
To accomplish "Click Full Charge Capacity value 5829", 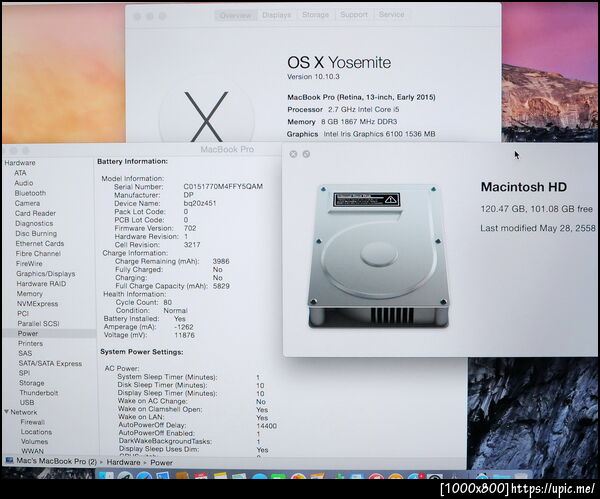I will click(x=221, y=286).
